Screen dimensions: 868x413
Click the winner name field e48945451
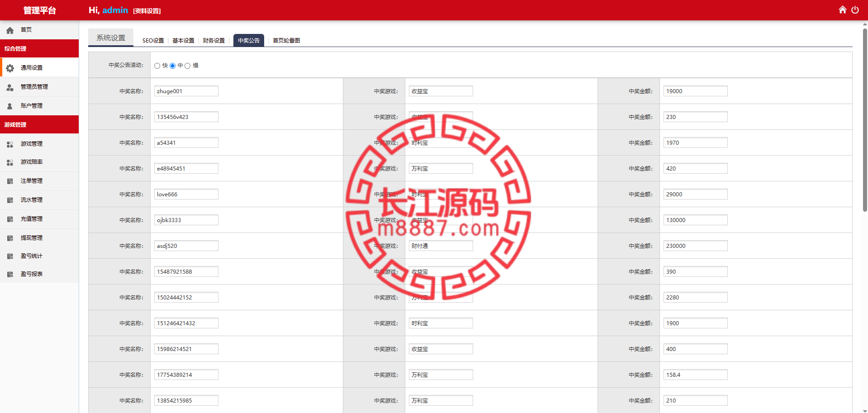(186, 168)
